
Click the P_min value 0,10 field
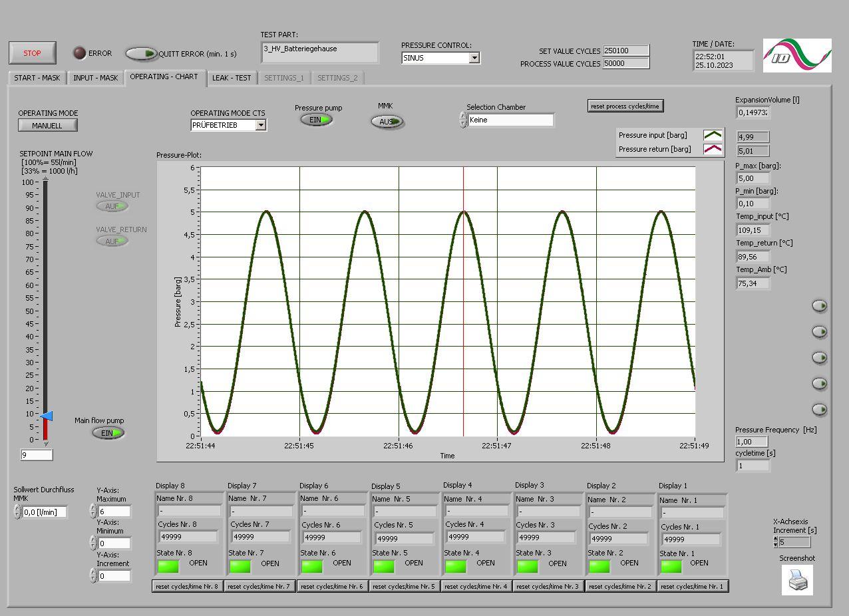point(753,204)
